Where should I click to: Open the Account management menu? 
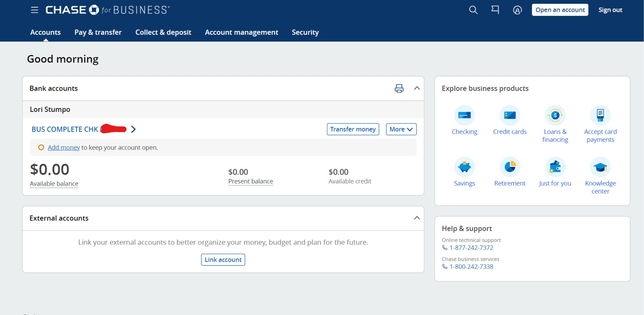[241, 32]
